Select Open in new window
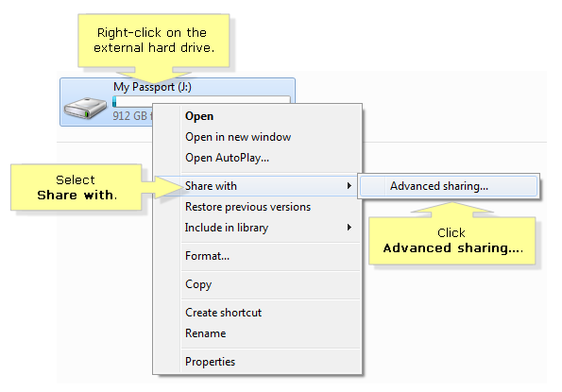 coord(238,137)
